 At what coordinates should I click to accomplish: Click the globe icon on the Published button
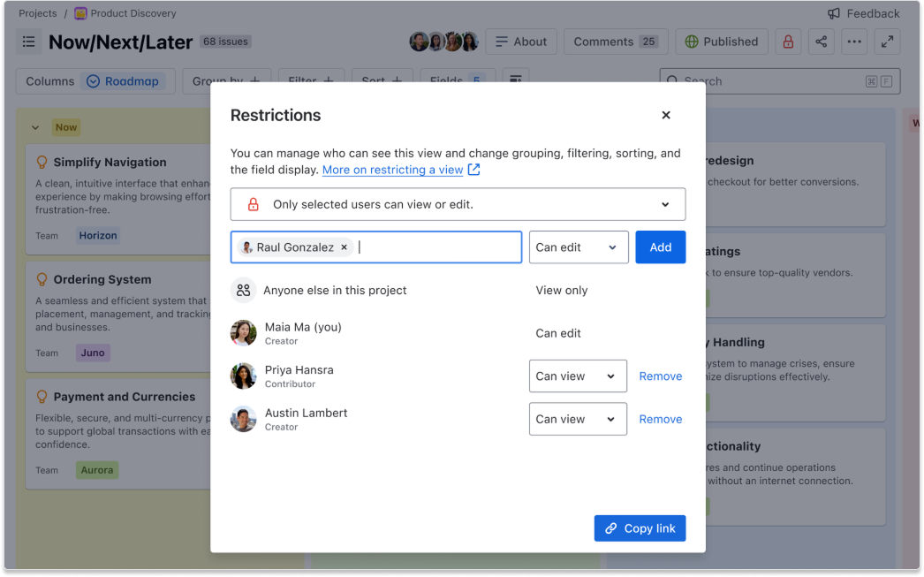point(692,41)
